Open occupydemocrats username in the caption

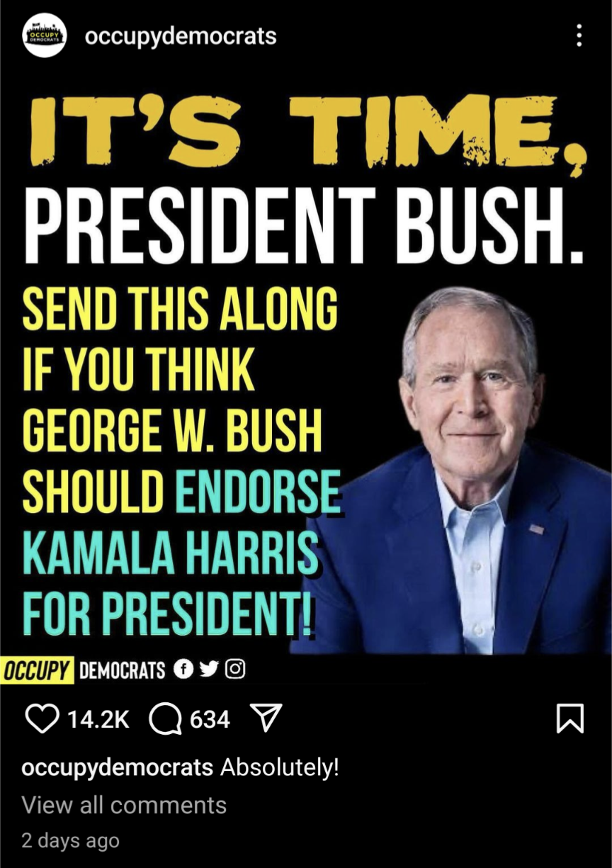pos(118,768)
